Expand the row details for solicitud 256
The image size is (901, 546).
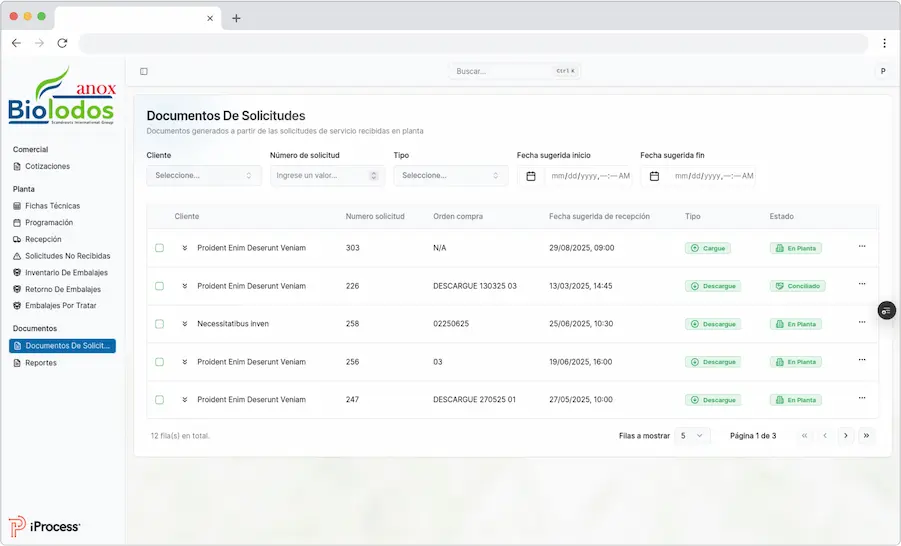pyautogui.click(x=185, y=362)
